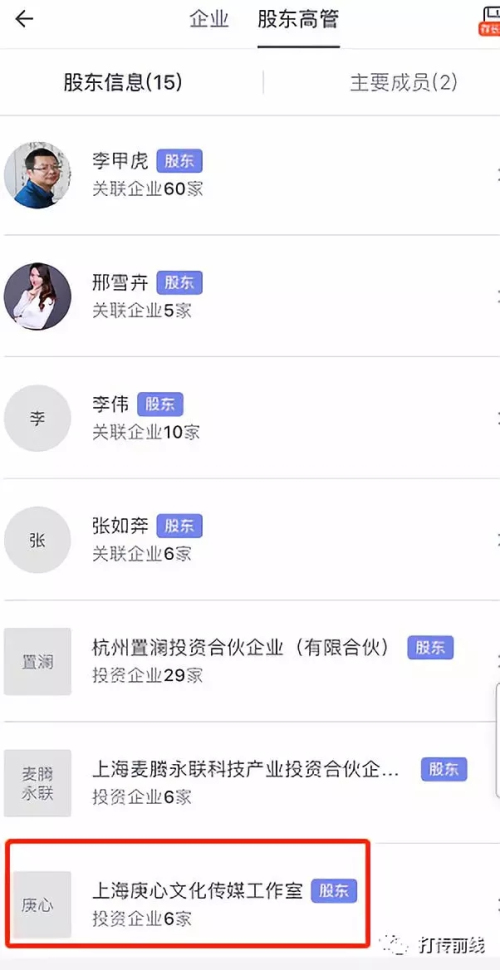Image resolution: width=500 pixels, height=970 pixels.
Task: Open the 置澜 company logo tile
Action: (38, 661)
